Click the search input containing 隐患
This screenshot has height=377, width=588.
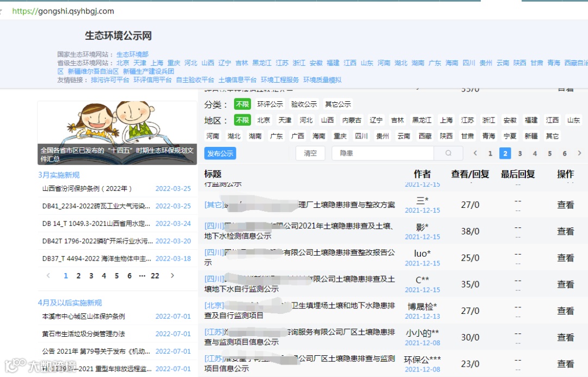click(x=383, y=153)
